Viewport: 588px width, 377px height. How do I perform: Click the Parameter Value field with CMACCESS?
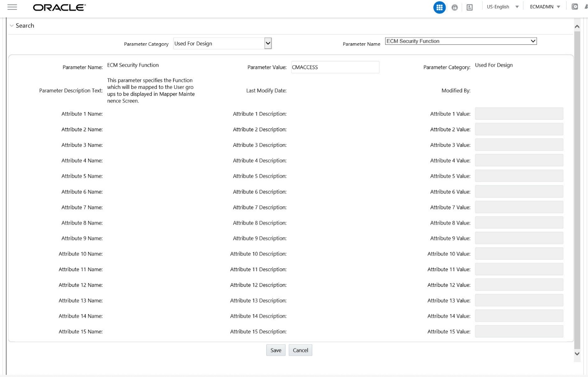click(x=335, y=67)
